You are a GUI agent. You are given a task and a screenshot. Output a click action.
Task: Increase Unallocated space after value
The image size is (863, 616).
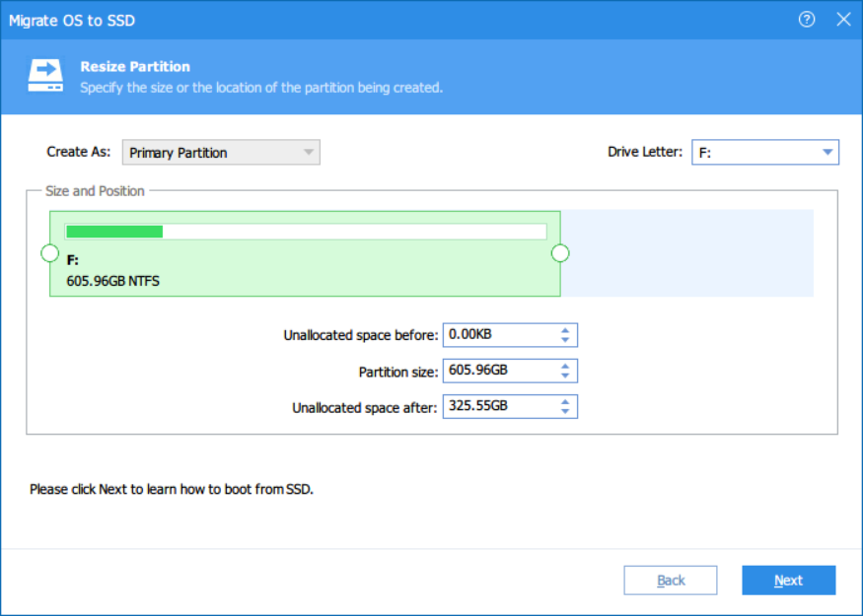click(x=565, y=402)
